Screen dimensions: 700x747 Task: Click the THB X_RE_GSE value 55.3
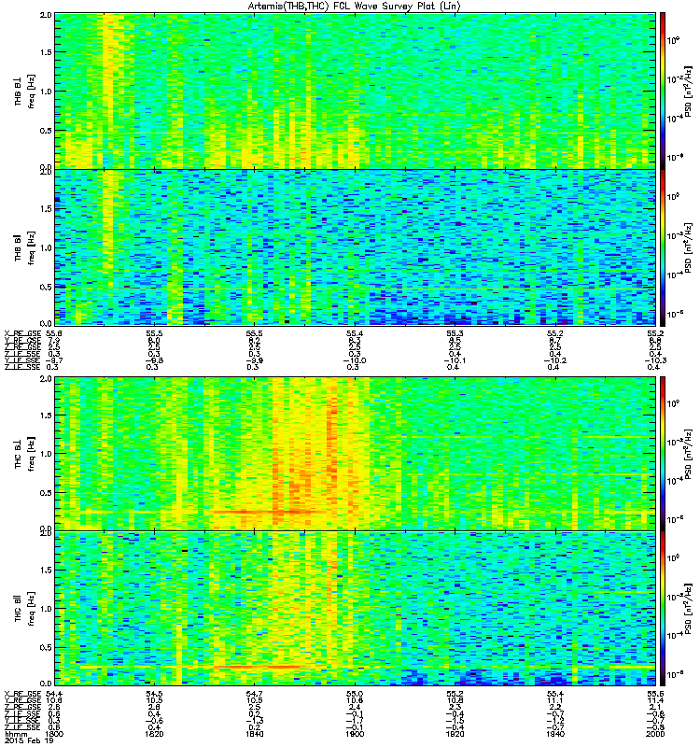coord(455,333)
